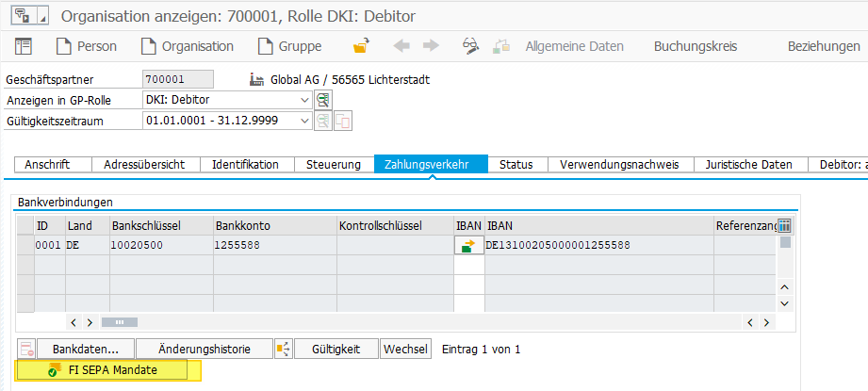Open the Änderungshistorie button
Viewport: 868px width, 391px height.
[x=205, y=349]
